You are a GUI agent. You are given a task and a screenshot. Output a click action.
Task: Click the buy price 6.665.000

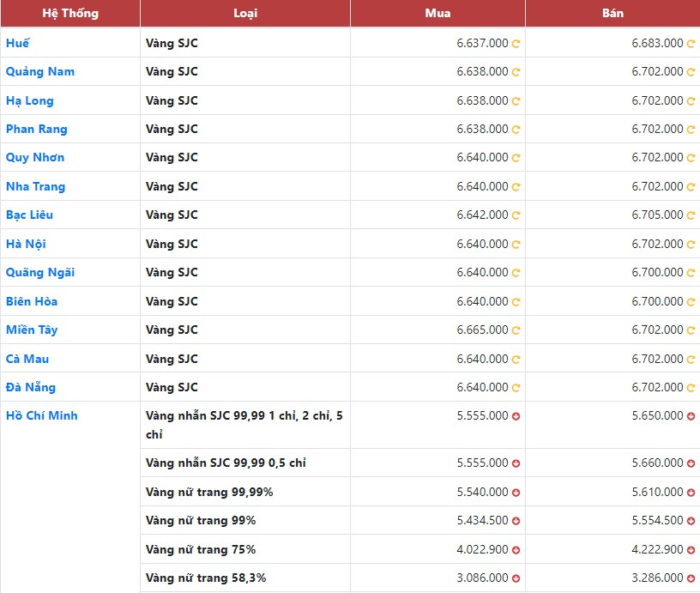(x=483, y=330)
